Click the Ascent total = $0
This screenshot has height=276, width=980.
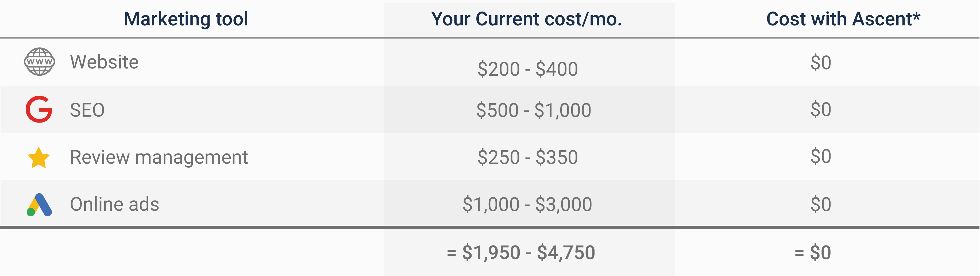click(813, 252)
